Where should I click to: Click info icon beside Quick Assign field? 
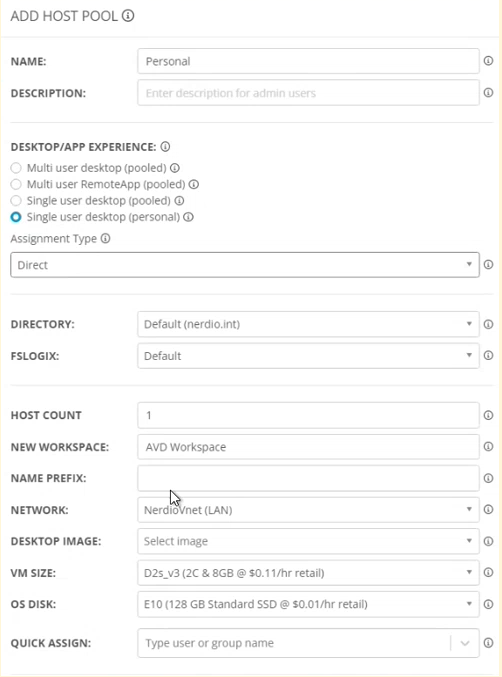point(488,643)
